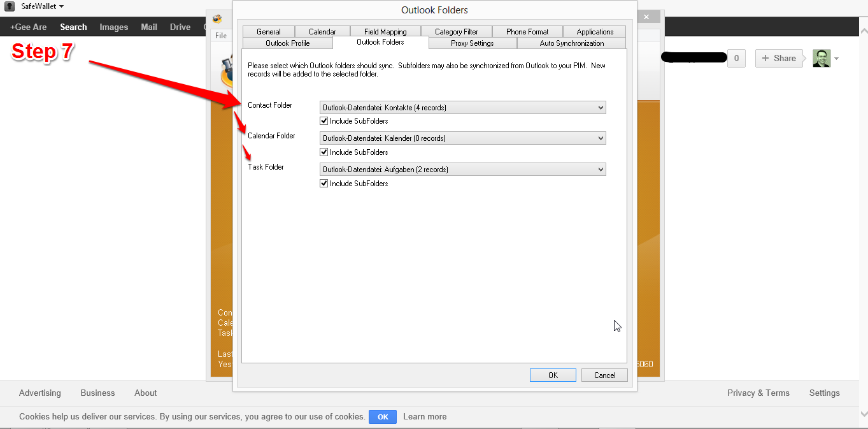Open the Learn more cookies link

tap(425, 417)
